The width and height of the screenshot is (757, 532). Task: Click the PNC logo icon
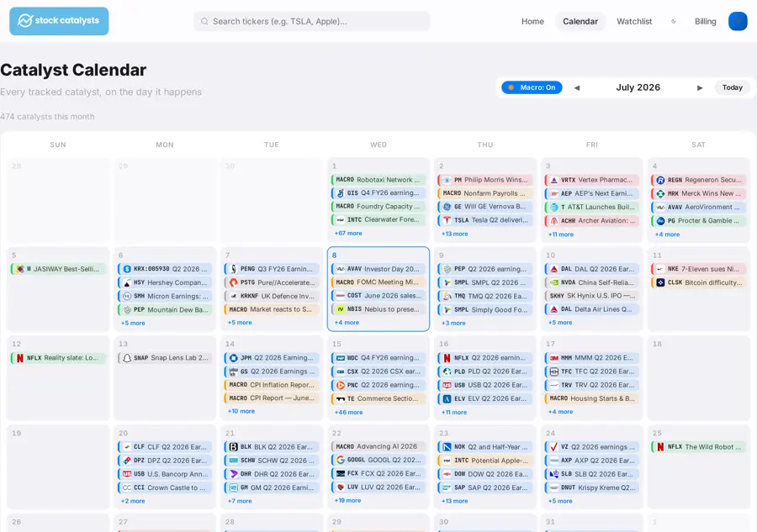[341, 385]
